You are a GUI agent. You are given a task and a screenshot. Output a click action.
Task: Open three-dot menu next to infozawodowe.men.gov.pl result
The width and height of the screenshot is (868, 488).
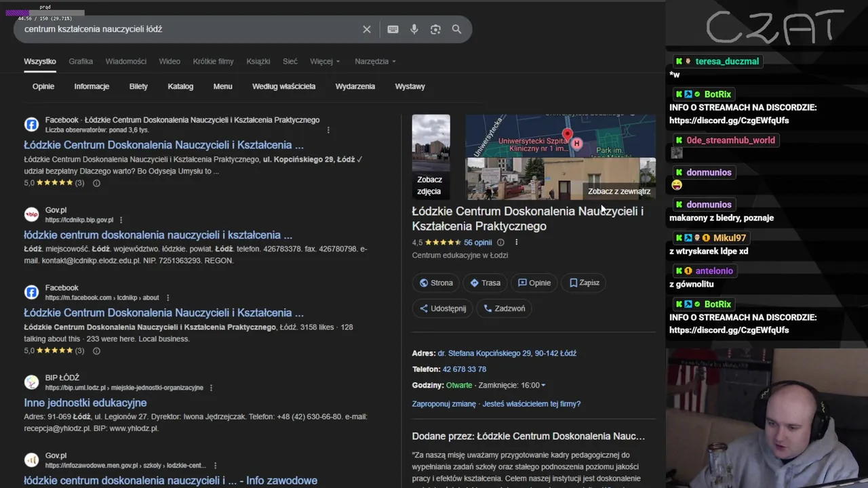coord(215,466)
